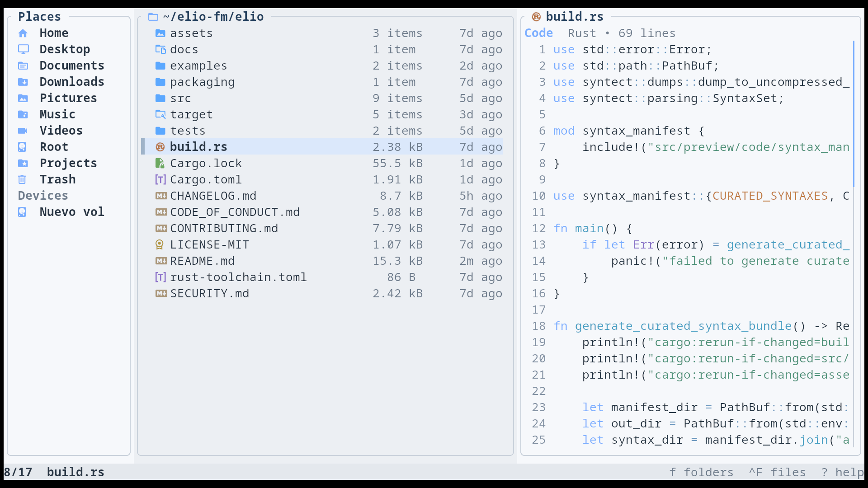This screenshot has height=488, width=868.
Task: Click the target folder search icon
Action: pyautogui.click(x=160, y=115)
